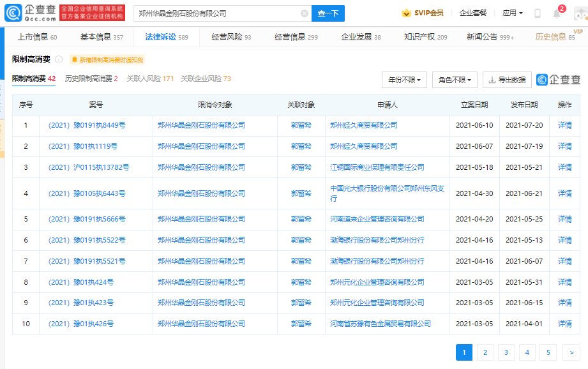View 详情 for row 10
The image size is (588, 369).
565,324
